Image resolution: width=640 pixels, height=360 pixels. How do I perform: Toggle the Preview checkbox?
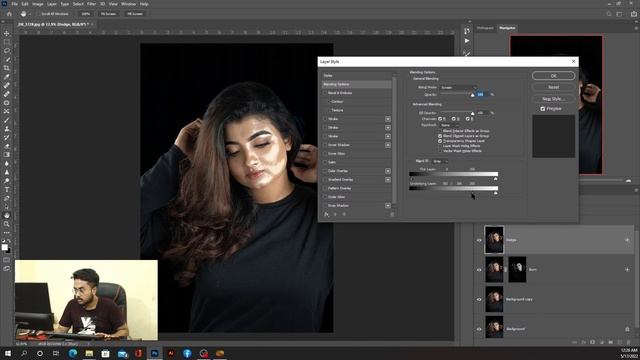pyautogui.click(x=542, y=109)
